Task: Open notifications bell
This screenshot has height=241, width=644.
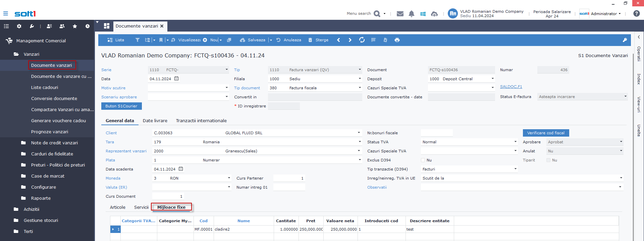Action: coord(412,14)
